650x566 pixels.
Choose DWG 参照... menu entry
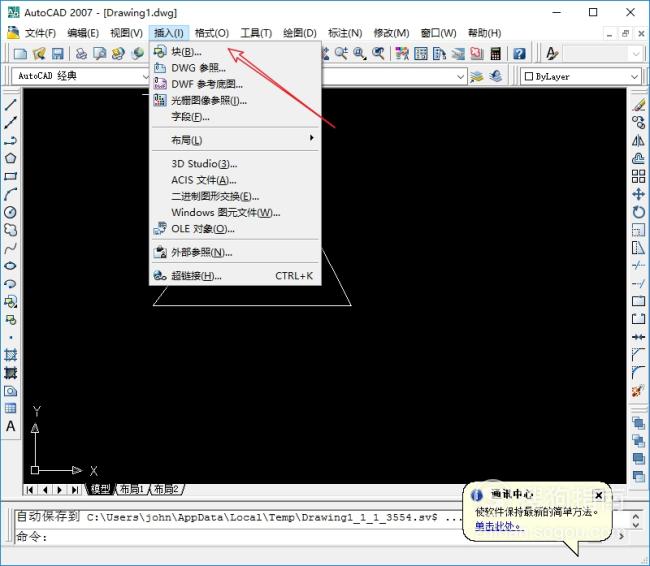point(235,68)
